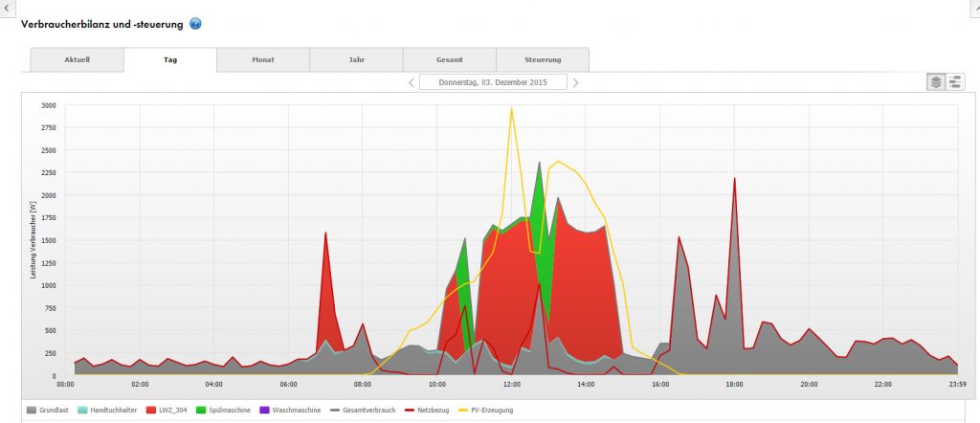Go to previous day with left arrow
980x423 pixels.
[412, 82]
